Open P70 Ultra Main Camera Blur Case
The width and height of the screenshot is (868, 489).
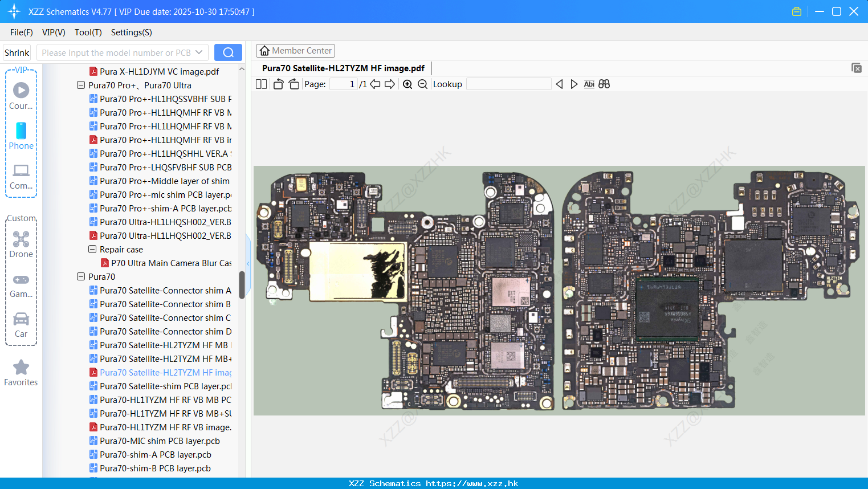166,263
